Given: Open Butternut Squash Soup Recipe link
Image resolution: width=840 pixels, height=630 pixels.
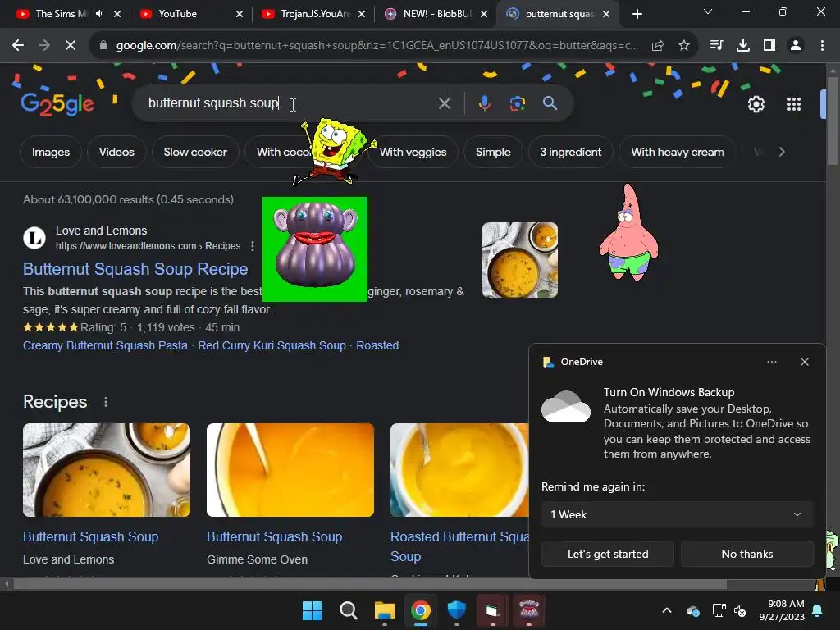Looking at the screenshot, I should pos(135,269).
